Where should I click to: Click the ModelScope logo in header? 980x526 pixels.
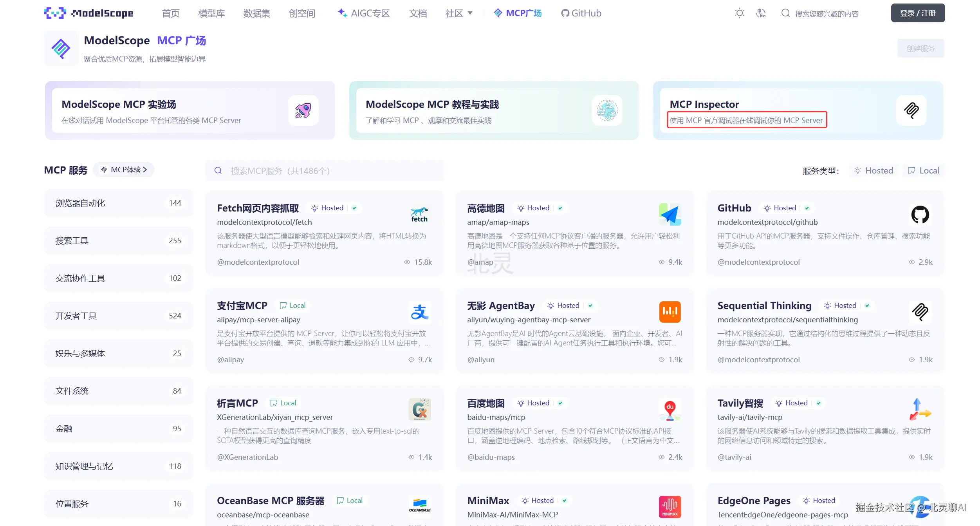tap(89, 13)
